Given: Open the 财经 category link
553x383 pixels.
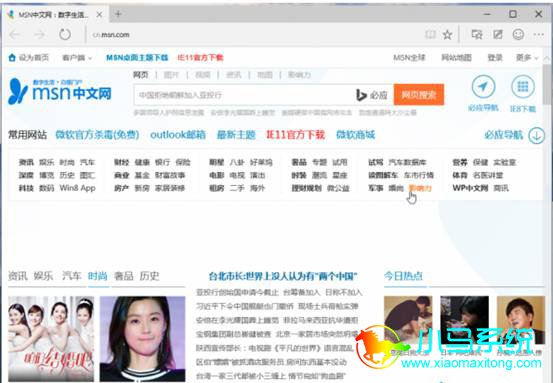Looking at the screenshot, I should click(122, 162).
